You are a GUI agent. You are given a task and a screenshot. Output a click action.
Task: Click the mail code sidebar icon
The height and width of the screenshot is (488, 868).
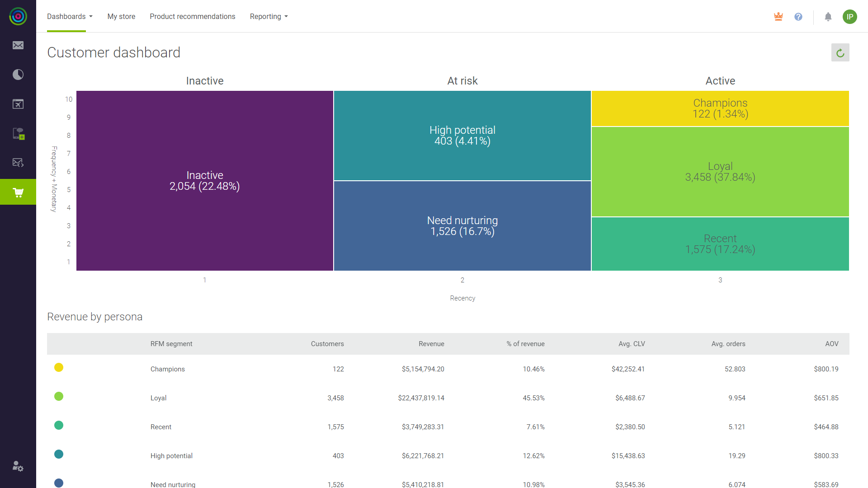(18, 163)
